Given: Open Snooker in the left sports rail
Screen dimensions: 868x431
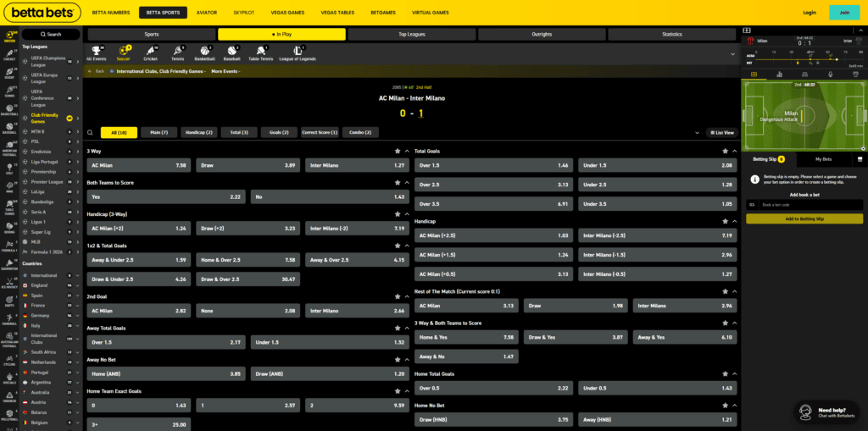Looking at the screenshot, I should point(8,396).
